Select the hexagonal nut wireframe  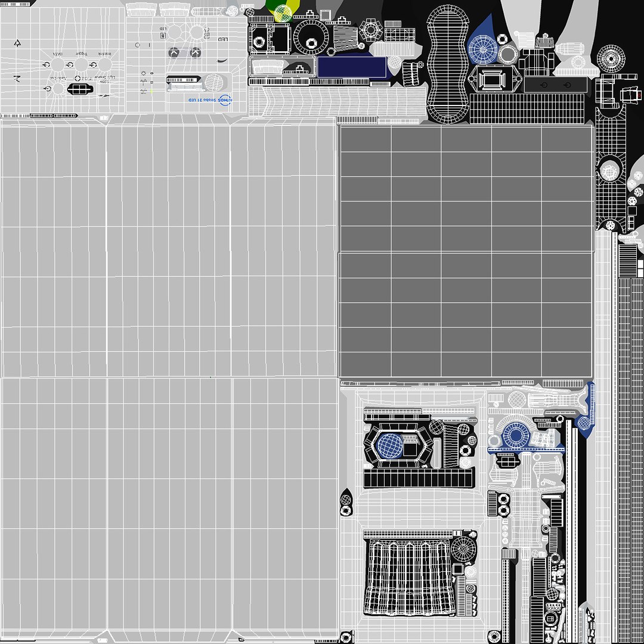tap(371, 30)
